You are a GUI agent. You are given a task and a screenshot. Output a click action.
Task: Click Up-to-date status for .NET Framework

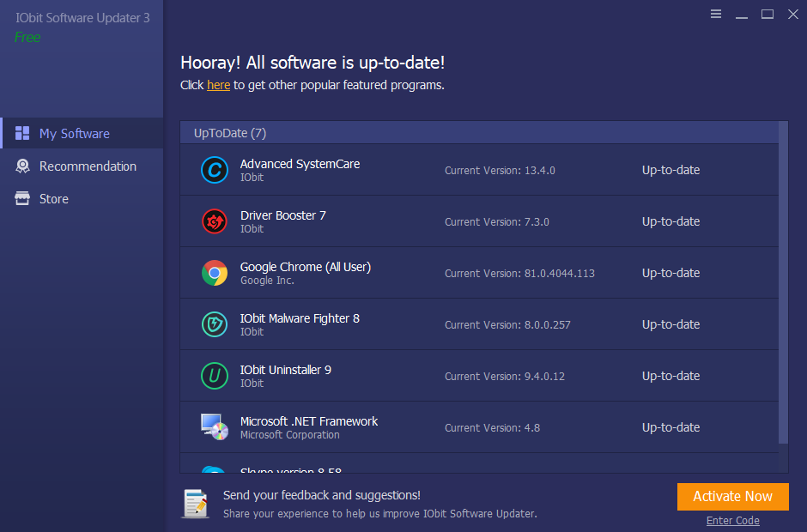(670, 427)
